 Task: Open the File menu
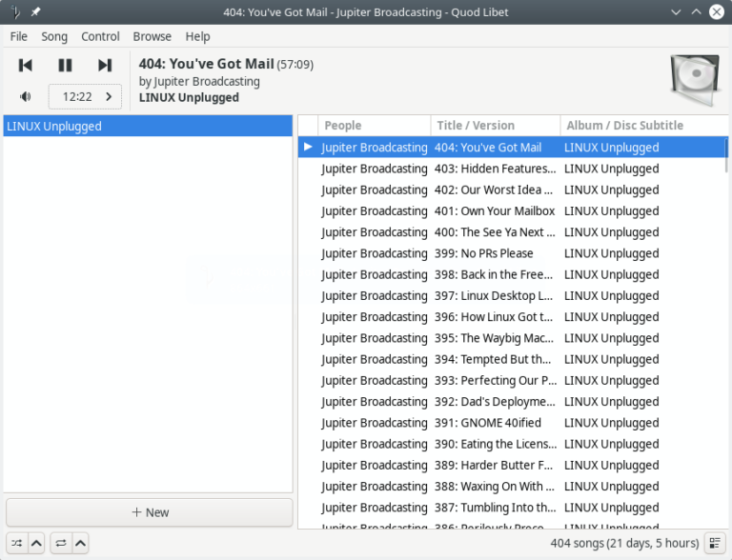coord(19,36)
